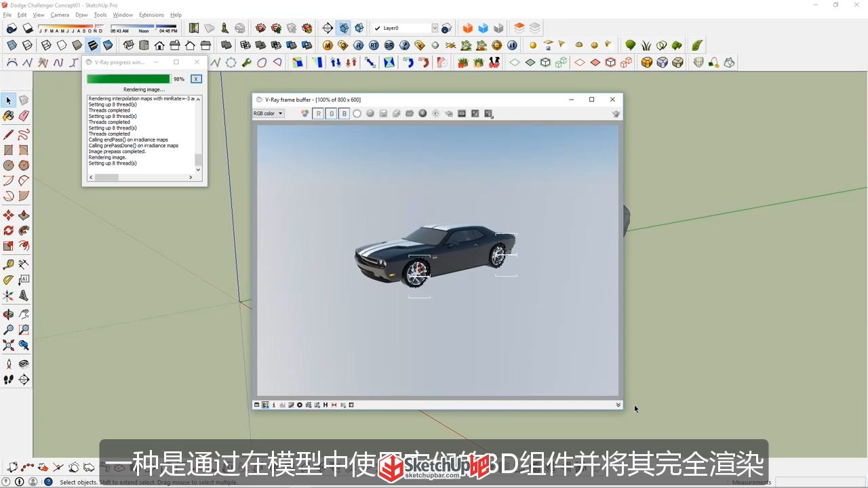
Task: Adjust the time of day shadow slider
Action: [144, 28]
